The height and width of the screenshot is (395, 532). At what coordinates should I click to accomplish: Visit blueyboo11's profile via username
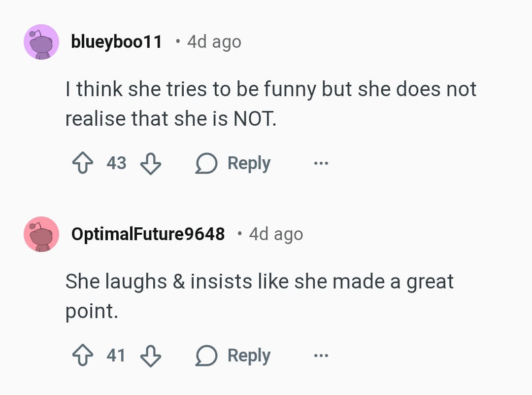tap(116, 42)
